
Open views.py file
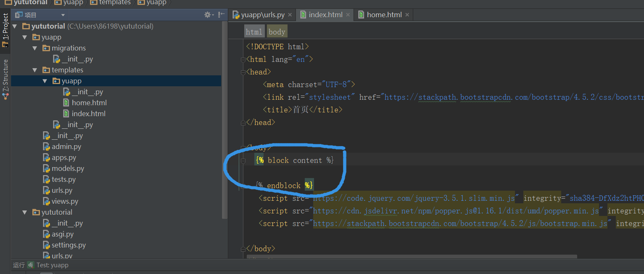(65, 201)
